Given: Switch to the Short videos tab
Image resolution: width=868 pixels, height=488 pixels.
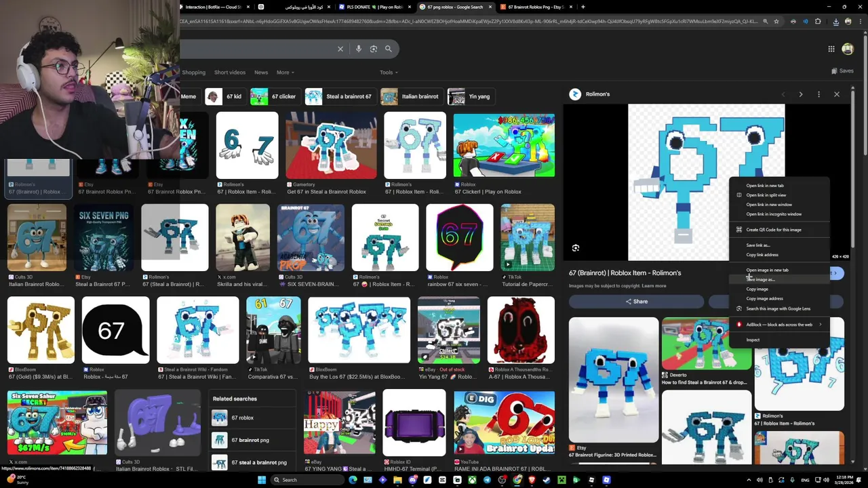Looking at the screenshot, I should (230, 73).
